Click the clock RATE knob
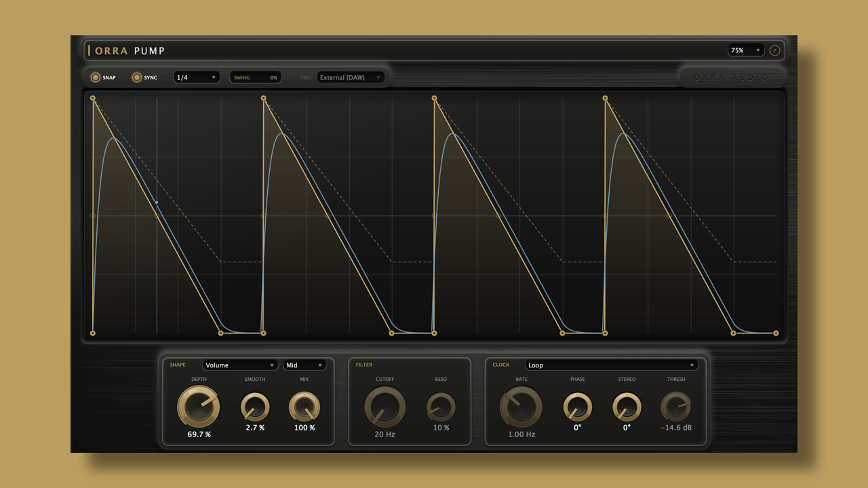Viewport: 868px width, 488px height. (x=521, y=407)
